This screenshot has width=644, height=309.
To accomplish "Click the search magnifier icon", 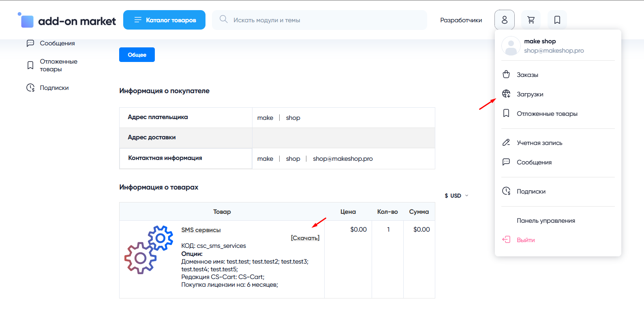I will tap(223, 19).
